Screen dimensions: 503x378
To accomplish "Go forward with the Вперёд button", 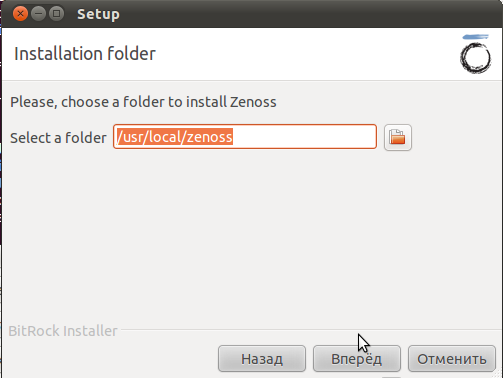I will pyautogui.click(x=357, y=359).
